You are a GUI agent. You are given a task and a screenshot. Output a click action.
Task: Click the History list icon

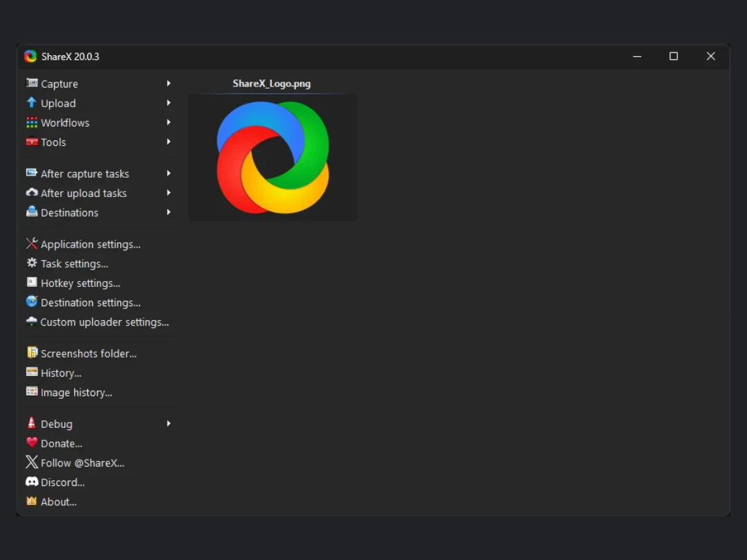[31, 372]
